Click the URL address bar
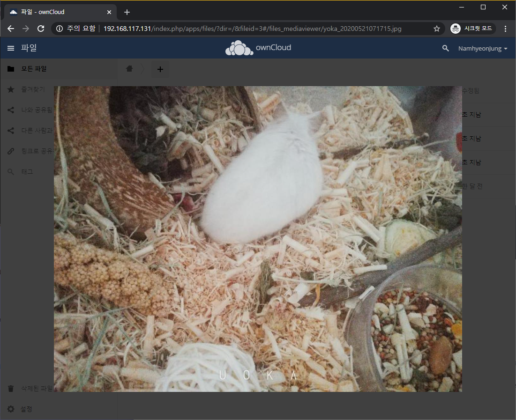 pyautogui.click(x=253, y=29)
